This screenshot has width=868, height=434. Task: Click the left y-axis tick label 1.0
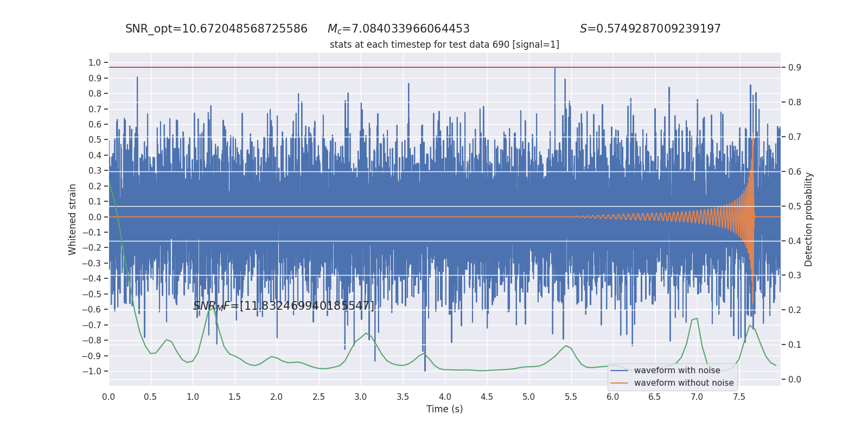click(x=95, y=63)
